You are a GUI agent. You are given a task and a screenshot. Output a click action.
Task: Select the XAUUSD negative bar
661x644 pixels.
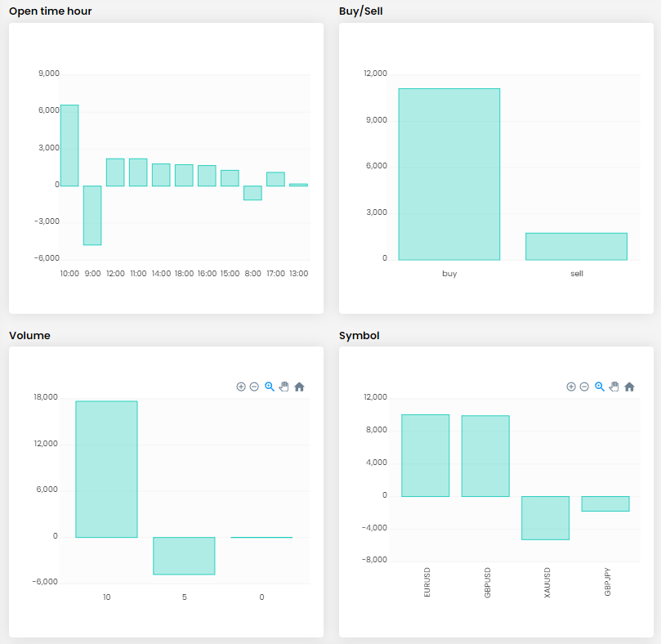click(545, 517)
